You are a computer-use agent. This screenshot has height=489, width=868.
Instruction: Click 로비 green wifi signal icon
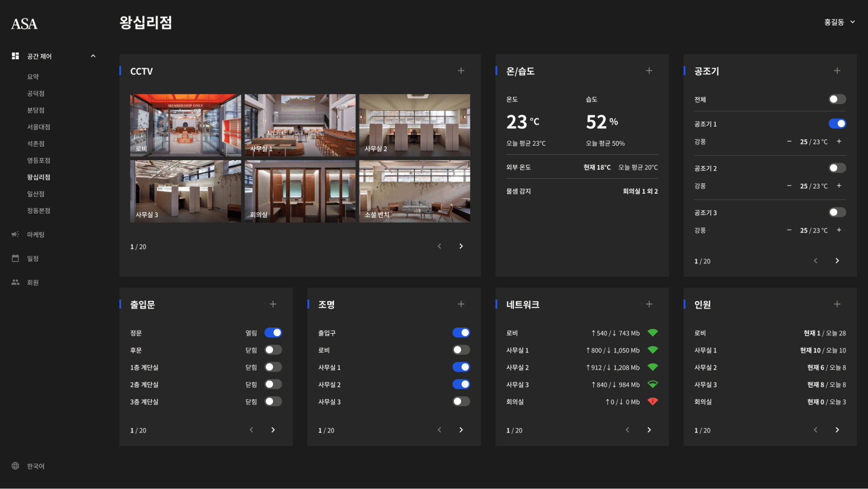(653, 333)
